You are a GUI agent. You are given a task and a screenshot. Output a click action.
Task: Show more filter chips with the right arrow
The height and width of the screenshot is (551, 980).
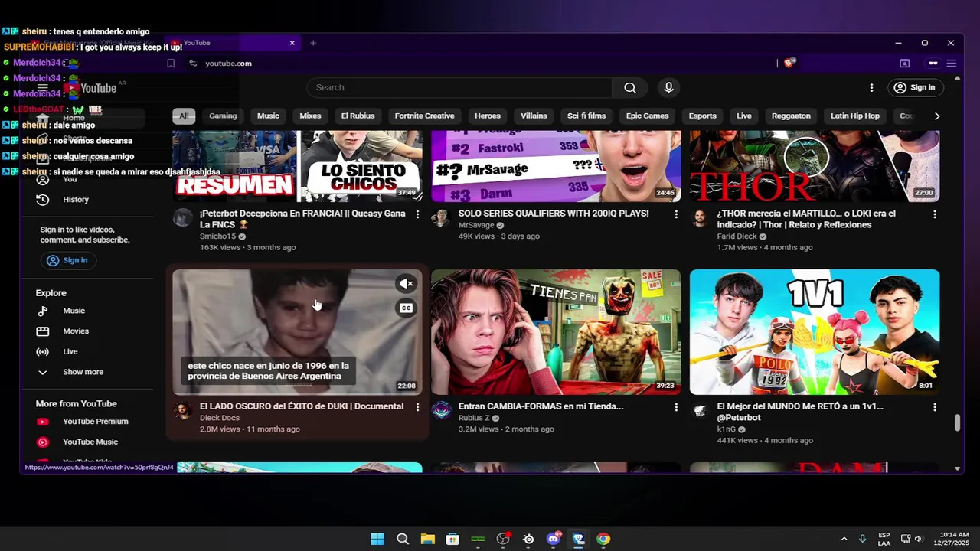point(937,116)
